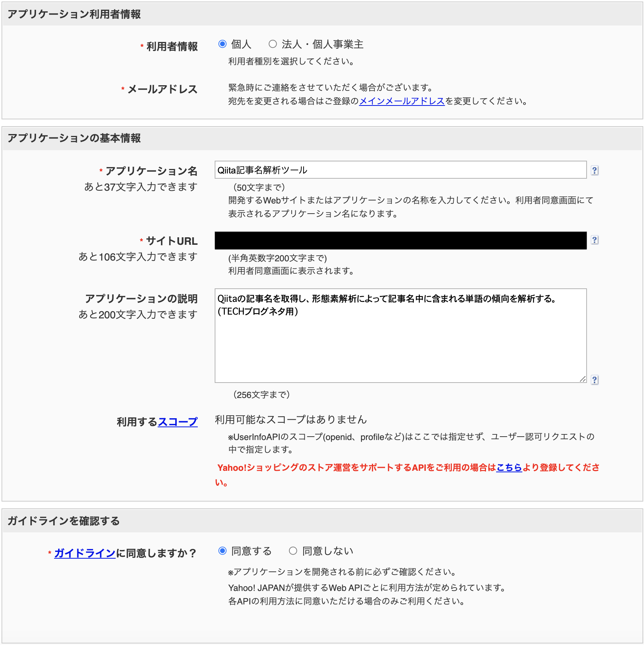
Task: Select the 個人 radio button
Action: 223,44
